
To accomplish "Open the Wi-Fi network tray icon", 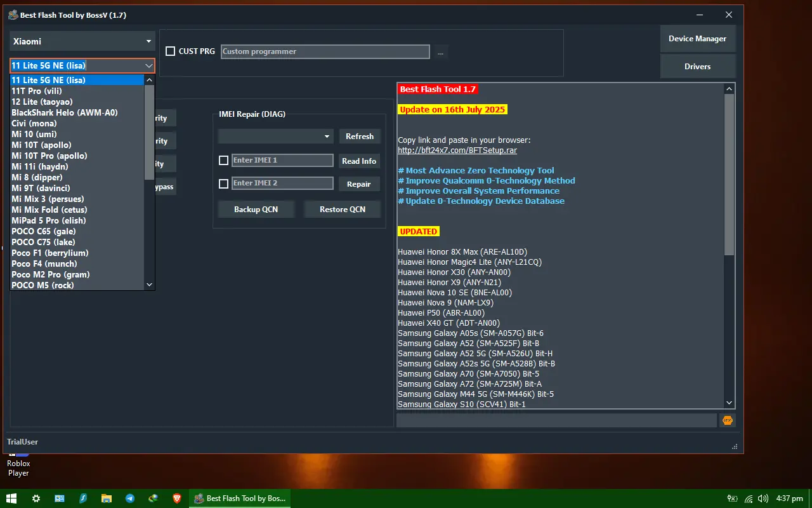I will click(749, 498).
